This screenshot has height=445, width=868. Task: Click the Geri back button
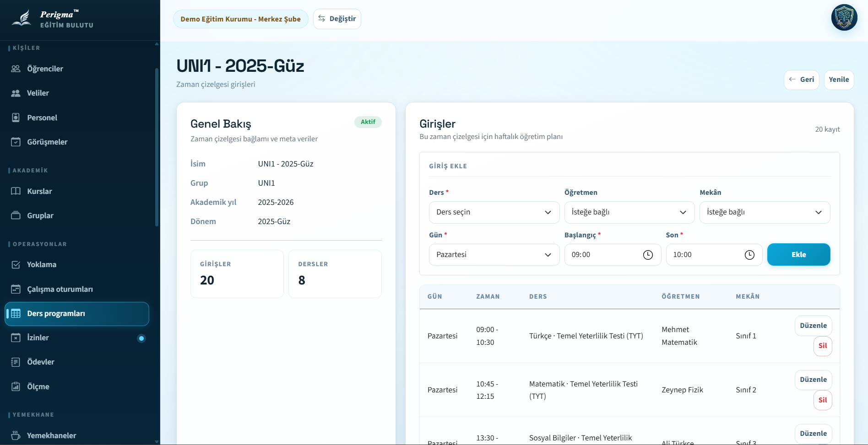[801, 80]
